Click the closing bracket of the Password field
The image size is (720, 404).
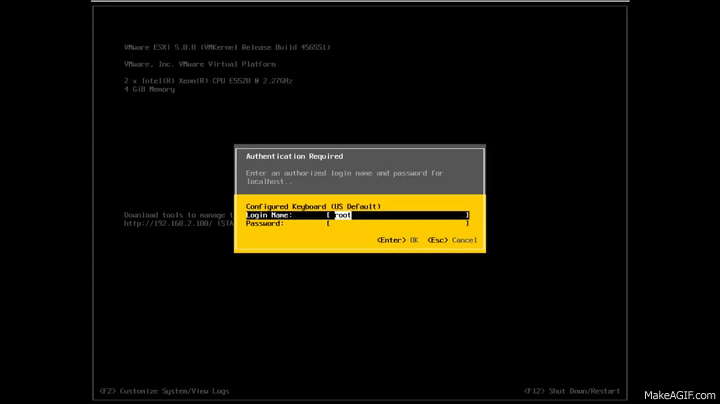pos(467,224)
